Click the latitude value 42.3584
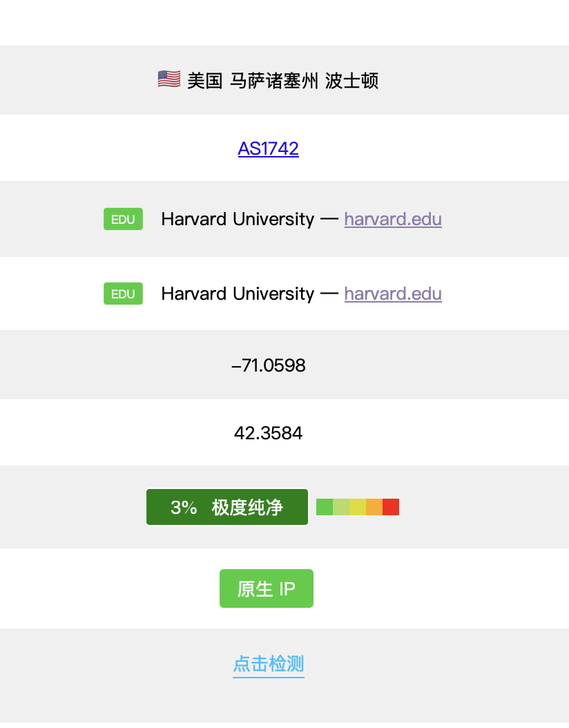The width and height of the screenshot is (569, 728). point(268,433)
